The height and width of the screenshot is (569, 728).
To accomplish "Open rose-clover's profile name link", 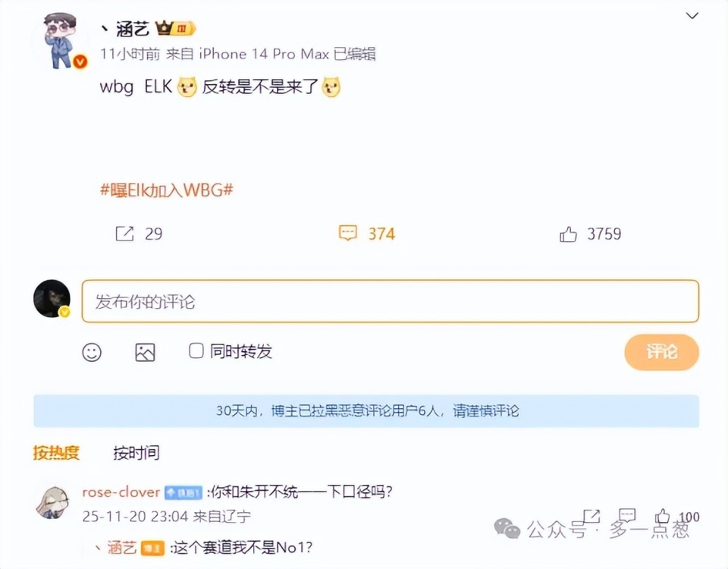I will tap(121, 492).
